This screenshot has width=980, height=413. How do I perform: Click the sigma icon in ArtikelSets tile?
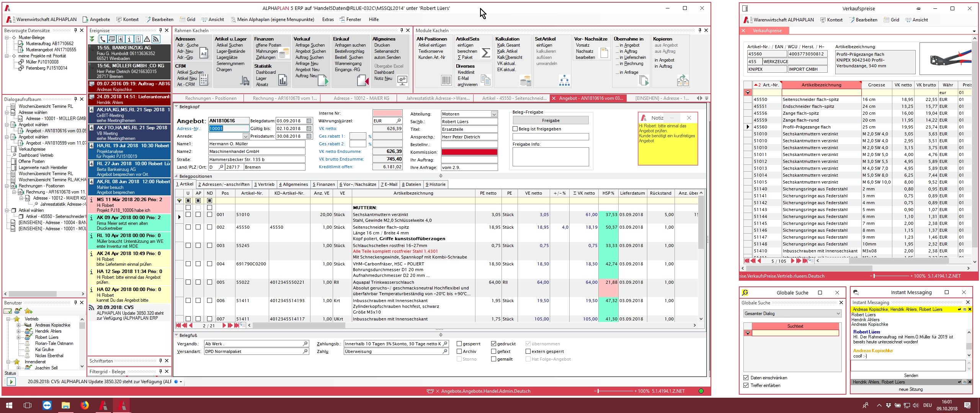[485, 53]
